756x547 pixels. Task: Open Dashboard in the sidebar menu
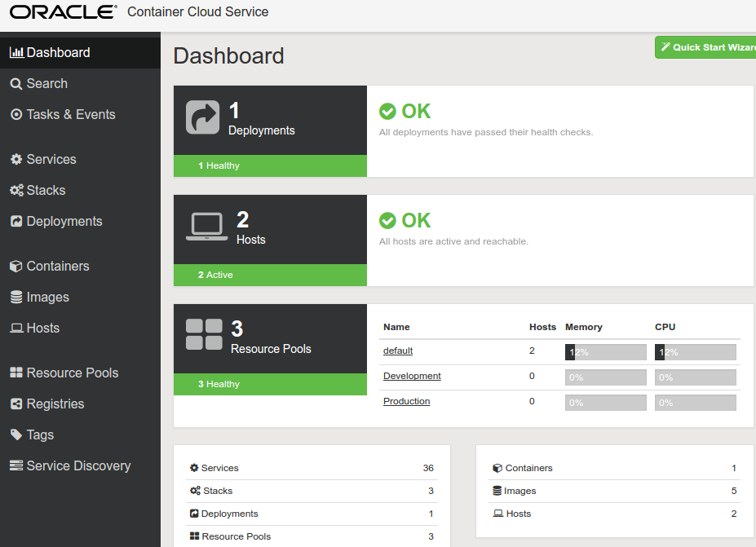80,52
